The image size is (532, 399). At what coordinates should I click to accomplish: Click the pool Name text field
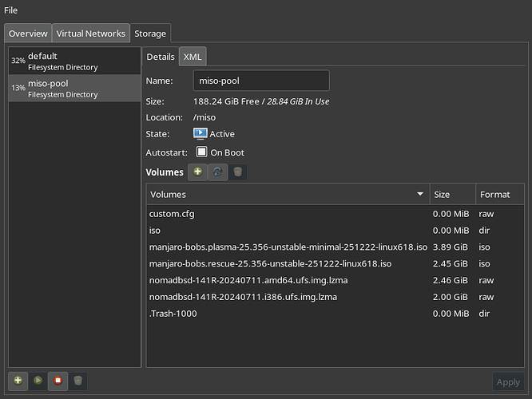click(x=261, y=81)
